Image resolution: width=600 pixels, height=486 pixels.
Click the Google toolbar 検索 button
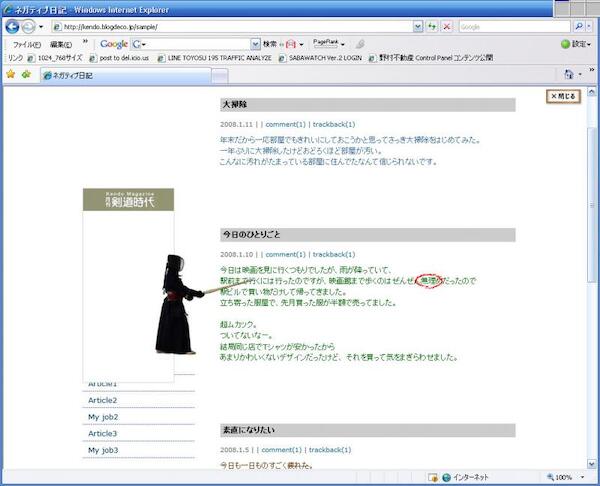point(270,44)
